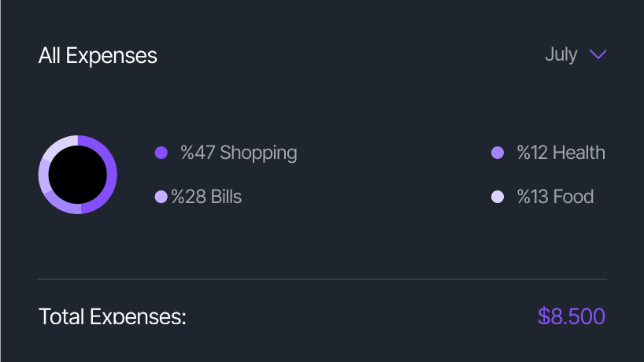Select the %28 Bills label
The height and width of the screenshot is (362, 644).
206,197
